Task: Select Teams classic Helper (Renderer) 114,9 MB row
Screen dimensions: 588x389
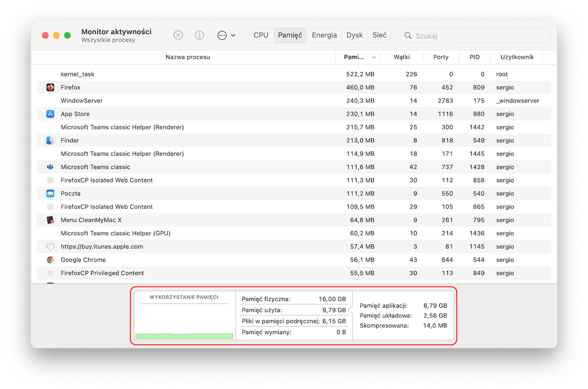Action: (294, 154)
